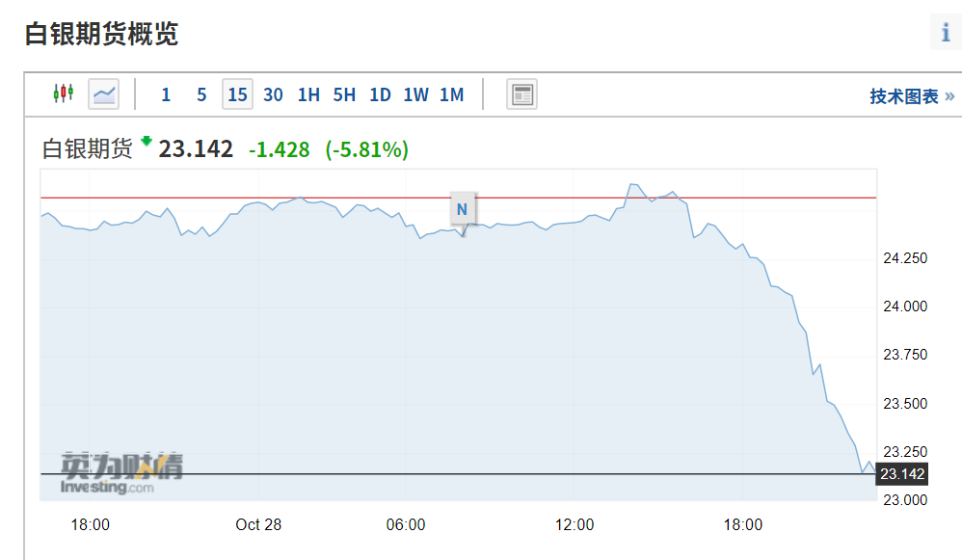This screenshot has width=962, height=560.
Task: Switch to the 30 minute interval
Action: click(273, 94)
